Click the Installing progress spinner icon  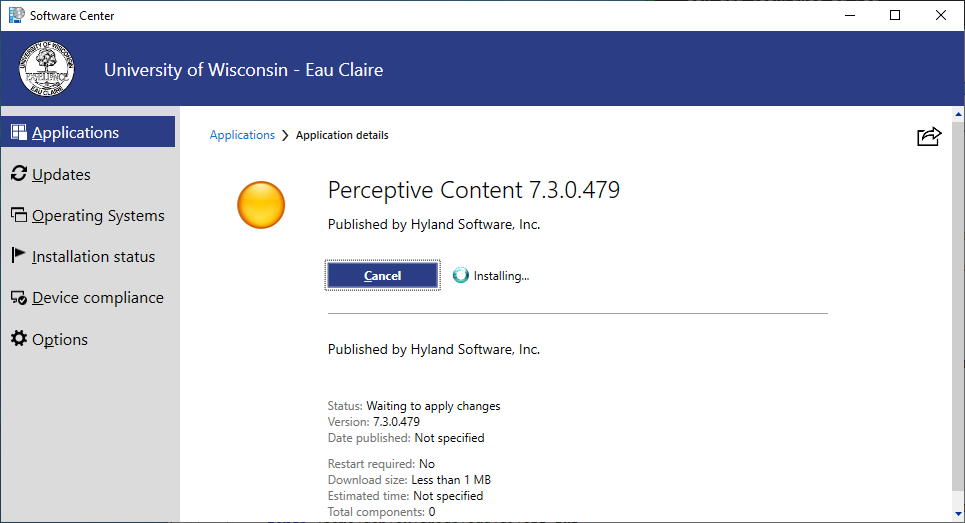tap(460, 275)
